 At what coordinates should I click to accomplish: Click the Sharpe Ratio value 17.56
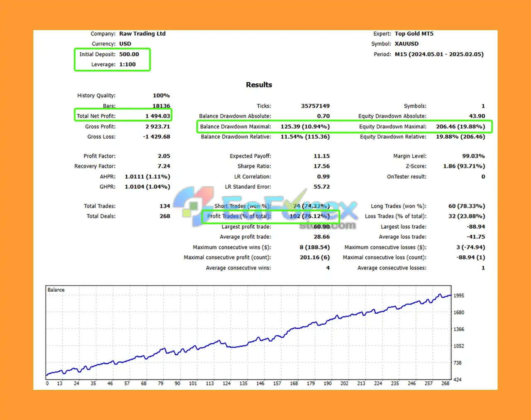[x=322, y=166]
